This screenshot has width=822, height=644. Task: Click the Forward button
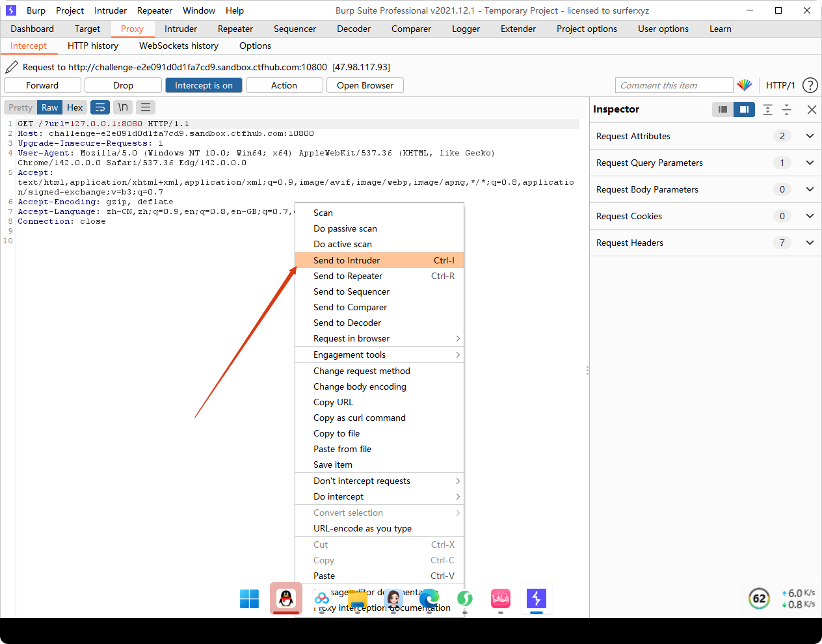coord(42,85)
